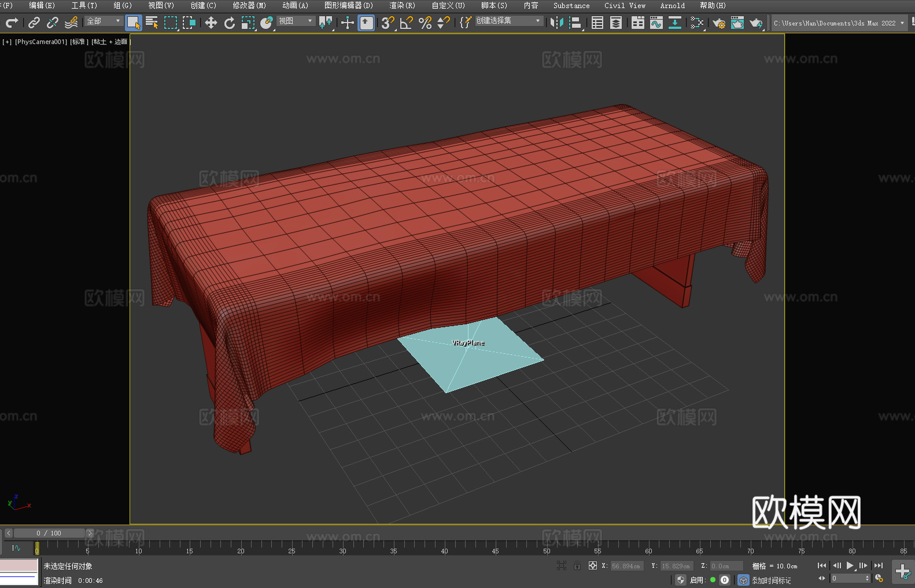Screen dimensions: 915x588
Task: Select the Bind to Space Warp tool
Action: tap(71, 23)
